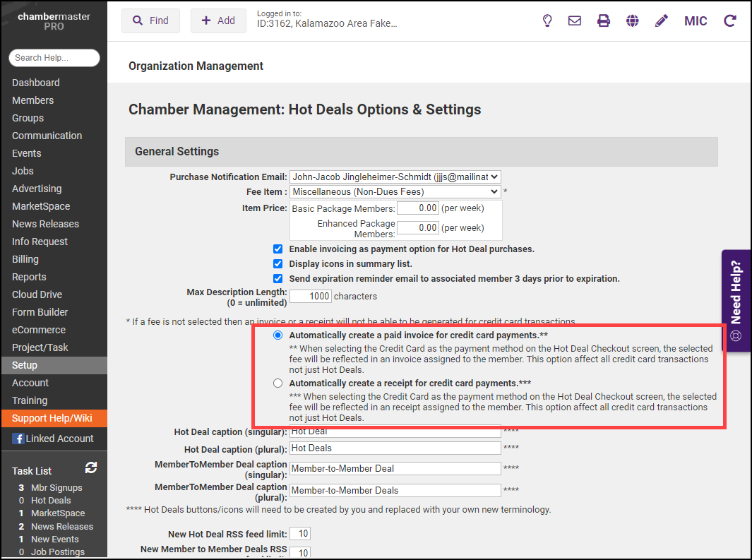Screen dimensions: 752x560
Task: Open Cloud Drive in sidebar
Action: 37,294
